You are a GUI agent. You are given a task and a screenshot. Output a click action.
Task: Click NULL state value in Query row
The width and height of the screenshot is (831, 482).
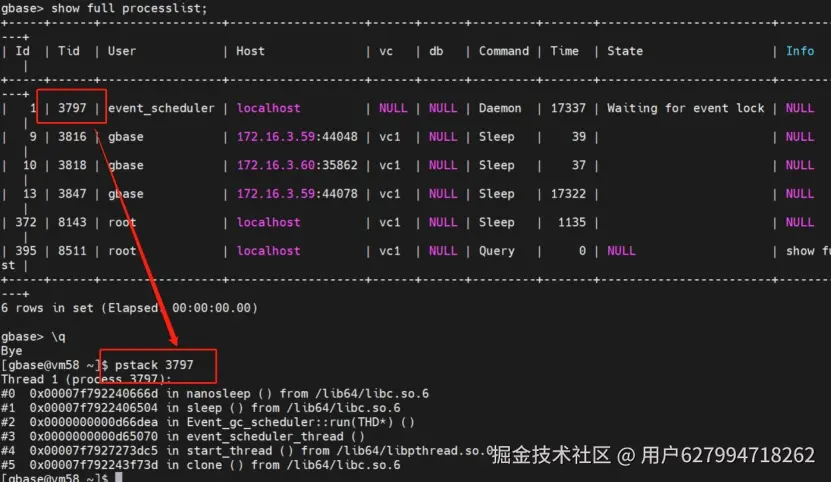pos(621,251)
